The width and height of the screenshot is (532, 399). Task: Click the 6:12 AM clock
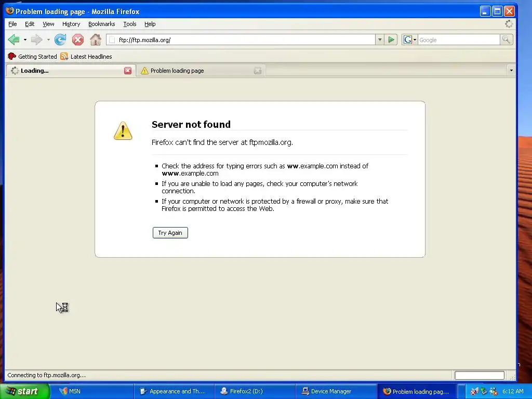point(513,391)
